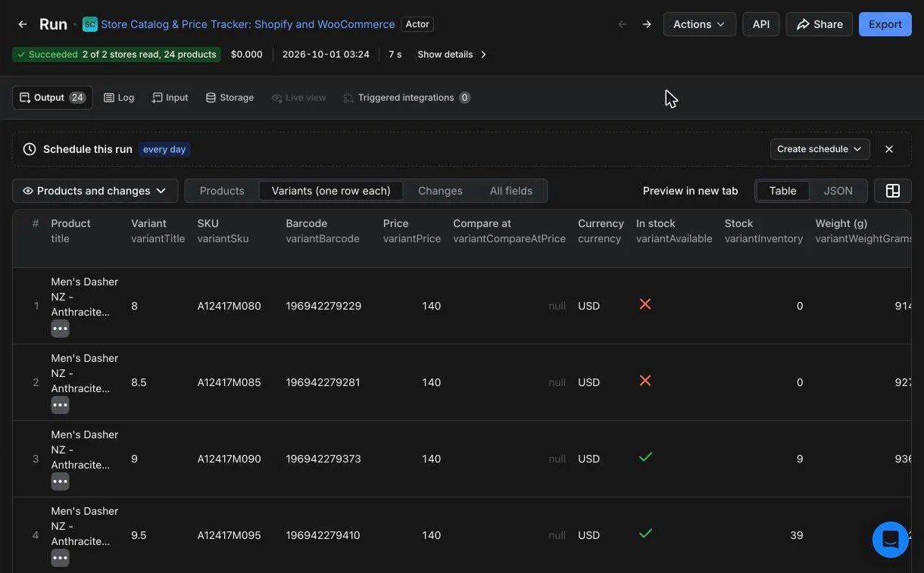Click the red X in-stock icon for row 1
This screenshot has width=924, height=573.
pos(645,304)
